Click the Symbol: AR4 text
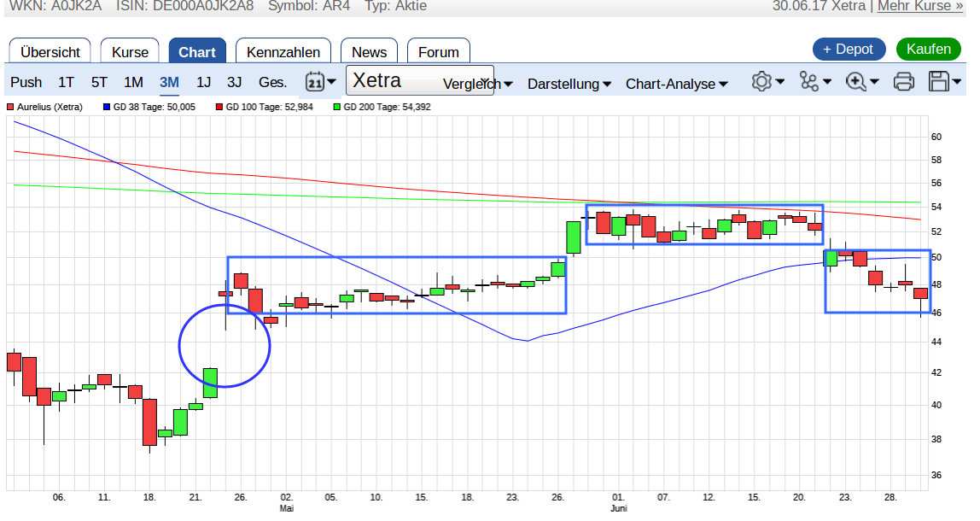This screenshot has height=521, width=980. pyautogui.click(x=309, y=6)
